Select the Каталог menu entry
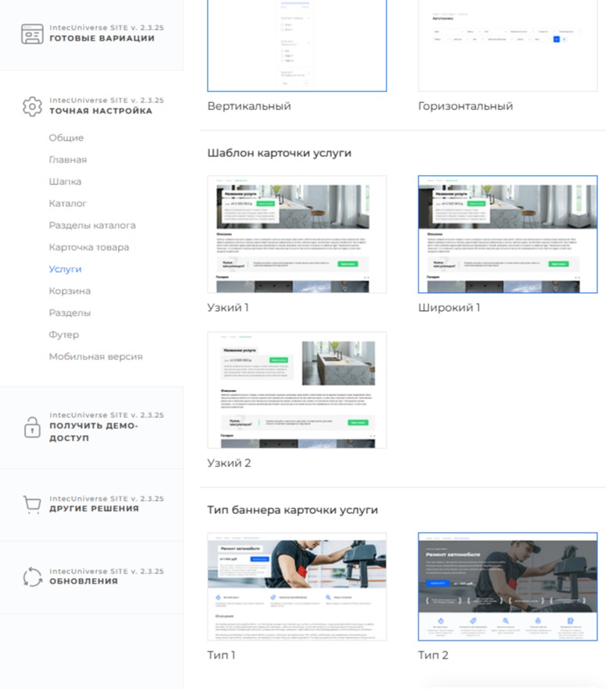This screenshot has width=616, height=689. (x=68, y=204)
